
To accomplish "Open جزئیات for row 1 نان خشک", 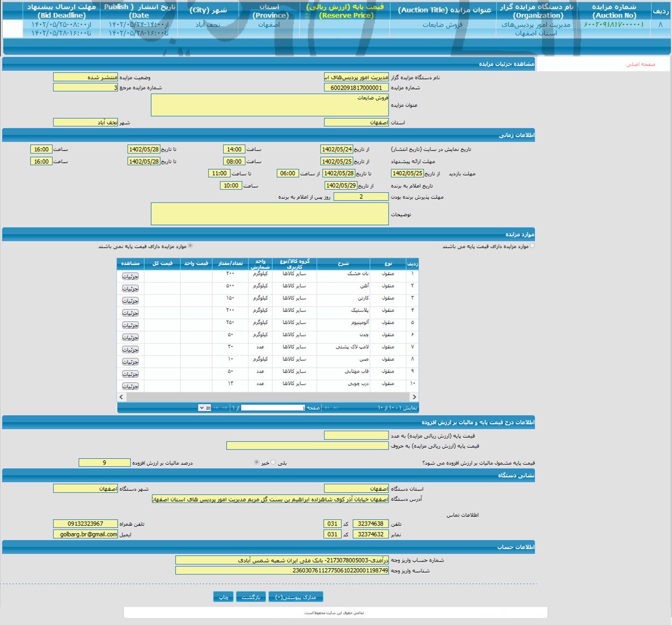I will coord(131,276).
